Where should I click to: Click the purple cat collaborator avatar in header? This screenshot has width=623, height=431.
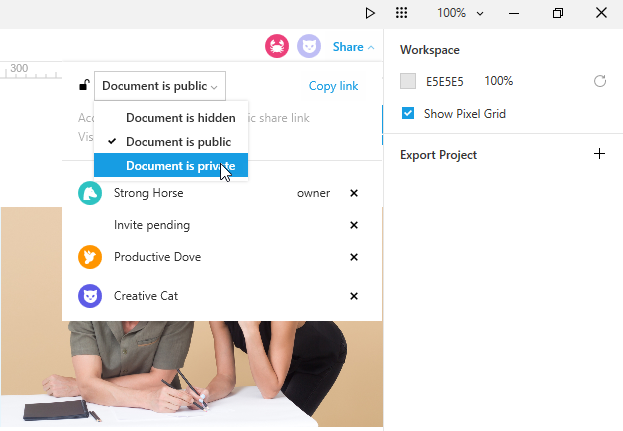[309, 46]
